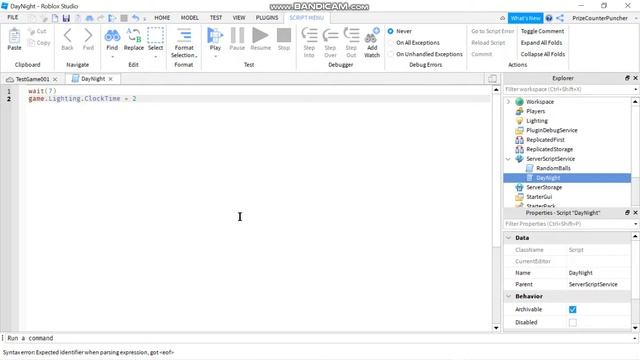This screenshot has width=640, height=360.
Task: Click the Share icon near username
Action: [x=560, y=18]
